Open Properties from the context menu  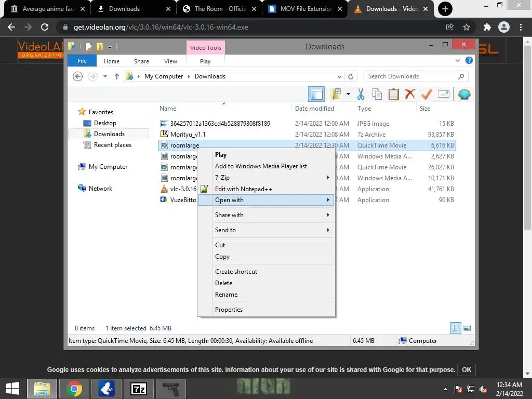267,310
